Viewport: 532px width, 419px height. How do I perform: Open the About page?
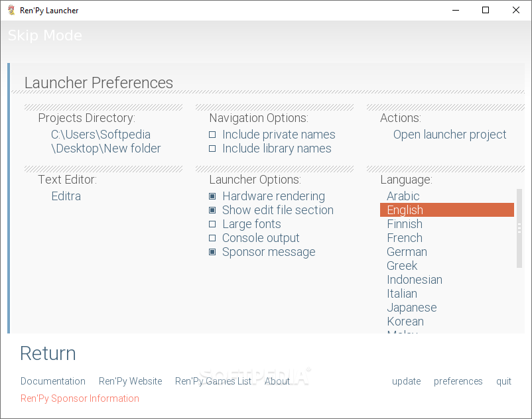(277, 381)
